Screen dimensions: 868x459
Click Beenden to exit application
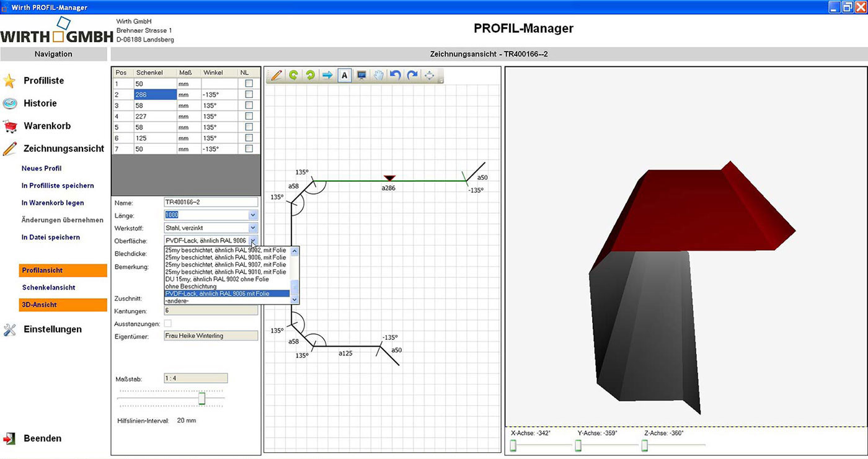[42, 439]
